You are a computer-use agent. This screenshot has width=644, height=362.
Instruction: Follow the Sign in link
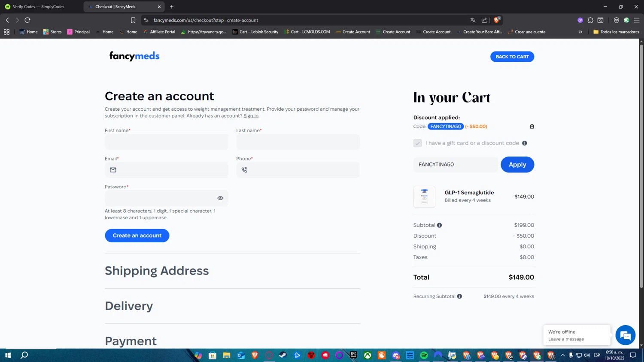point(251,116)
